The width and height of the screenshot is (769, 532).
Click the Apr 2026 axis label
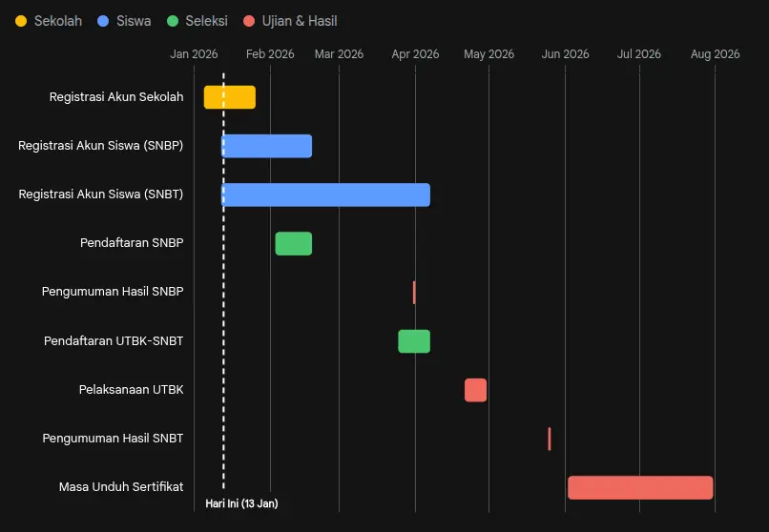(415, 54)
